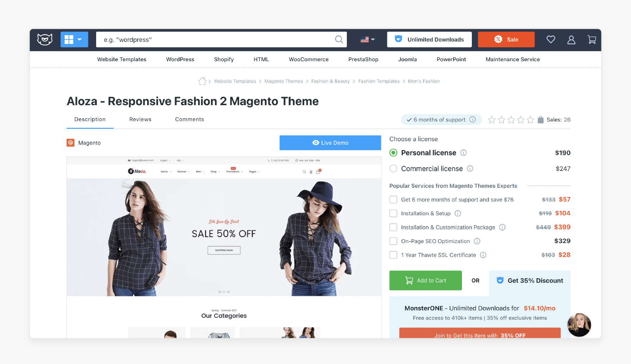Follow Fashion Templates breadcrumb link
Screen dimensions: 631x364
coord(379,81)
